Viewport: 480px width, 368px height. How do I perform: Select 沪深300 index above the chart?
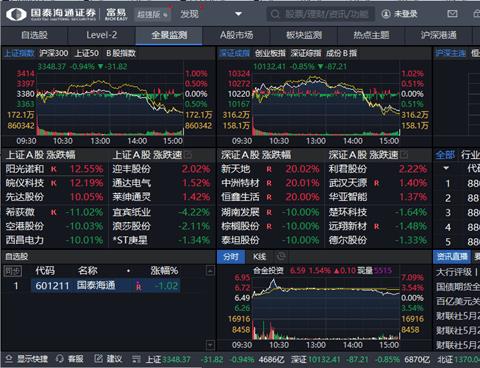click(x=54, y=53)
